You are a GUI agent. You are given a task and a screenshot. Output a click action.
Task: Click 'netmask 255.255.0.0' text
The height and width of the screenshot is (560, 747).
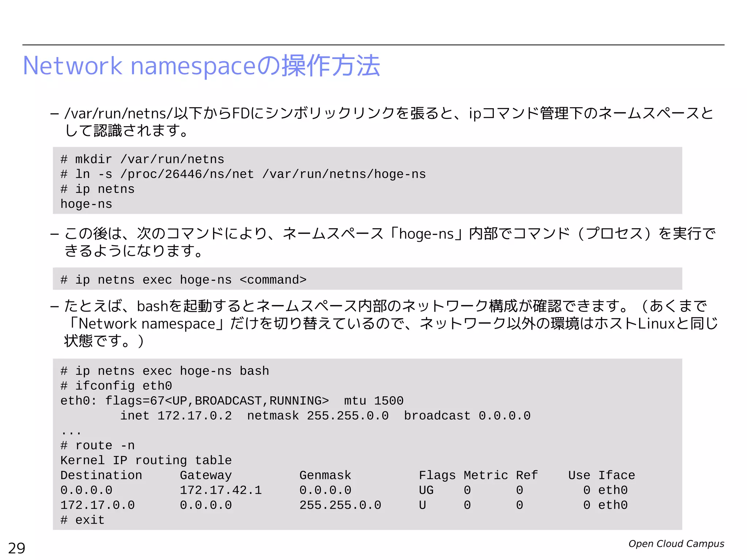[318, 416]
